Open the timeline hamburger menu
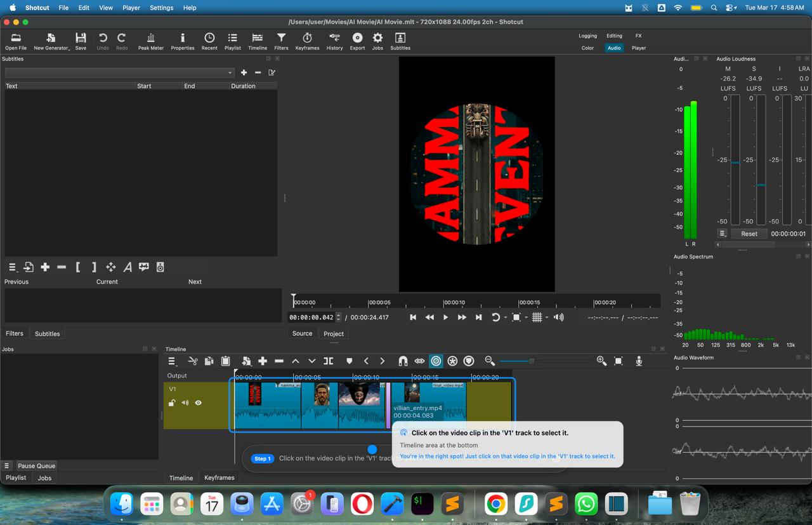This screenshot has width=812, height=525. 171,361
